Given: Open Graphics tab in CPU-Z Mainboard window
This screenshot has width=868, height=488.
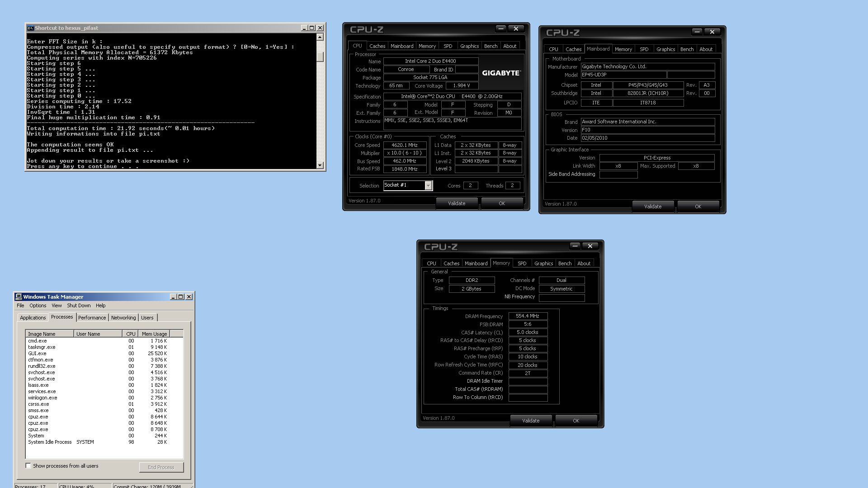Looking at the screenshot, I should (665, 49).
